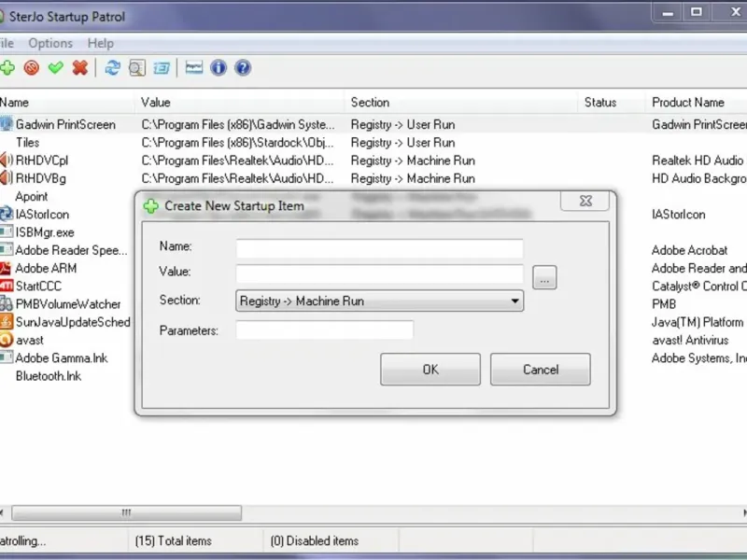The height and width of the screenshot is (560, 747).
Task: Click the browse '...' button next to Value
Action: [544, 277]
